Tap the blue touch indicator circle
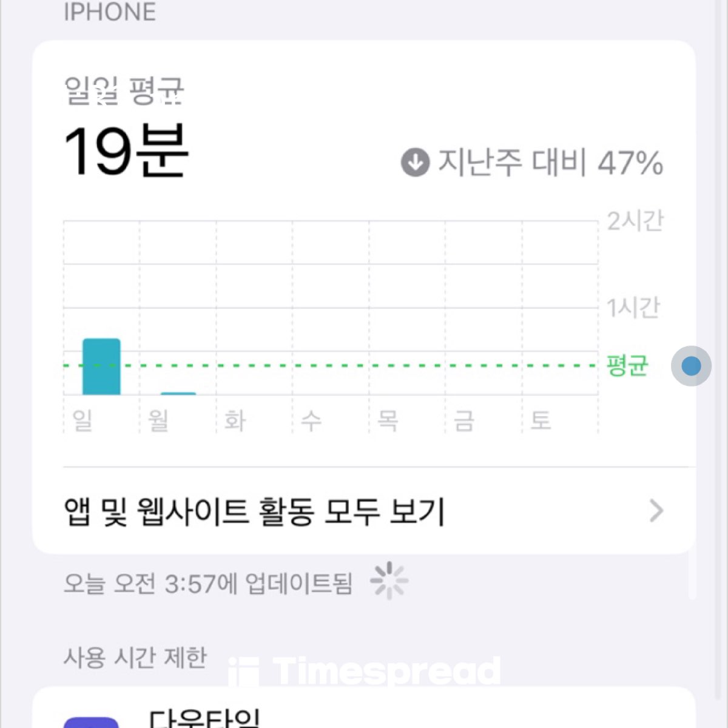Viewport: 728px width, 728px height. tap(691, 366)
